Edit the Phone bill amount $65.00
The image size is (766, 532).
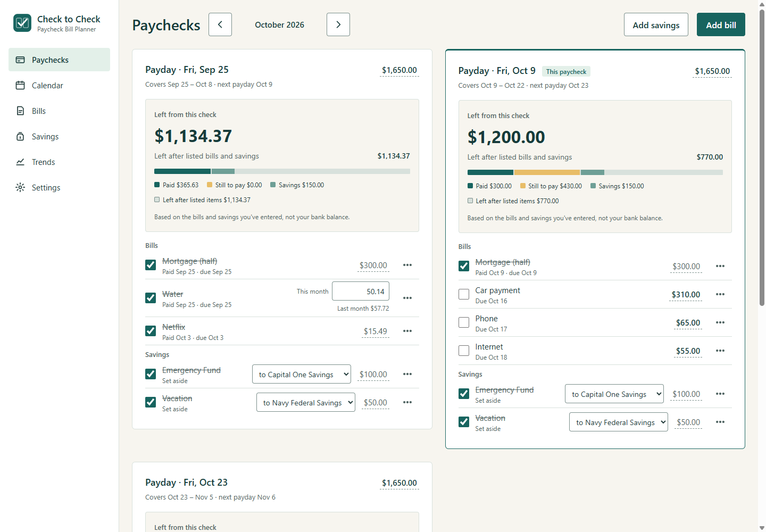pos(688,323)
